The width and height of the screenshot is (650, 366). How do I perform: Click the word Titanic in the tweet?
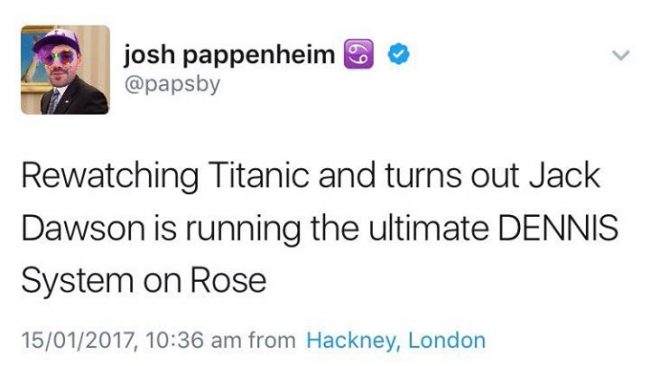point(259,175)
